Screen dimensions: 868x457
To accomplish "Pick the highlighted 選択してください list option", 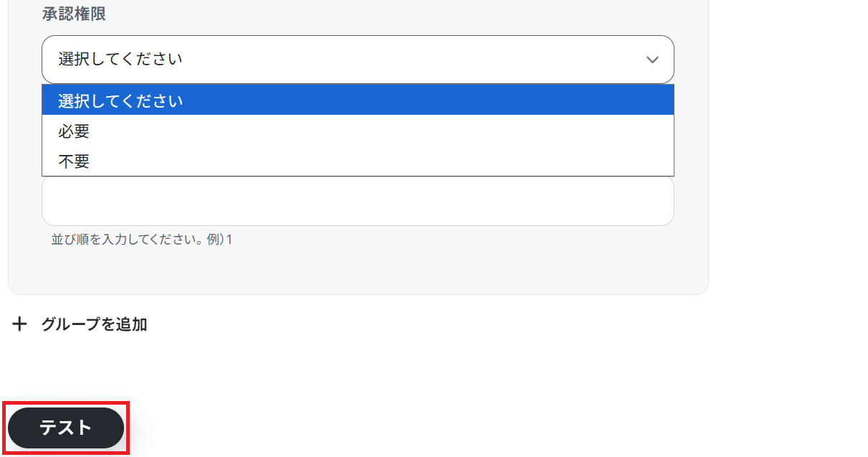I will coord(120,100).
